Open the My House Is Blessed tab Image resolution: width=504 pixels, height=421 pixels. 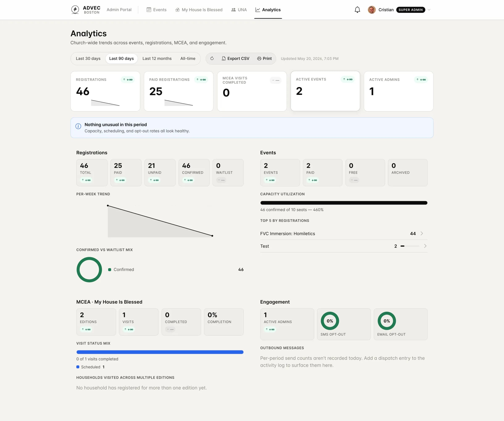(199, 10)
